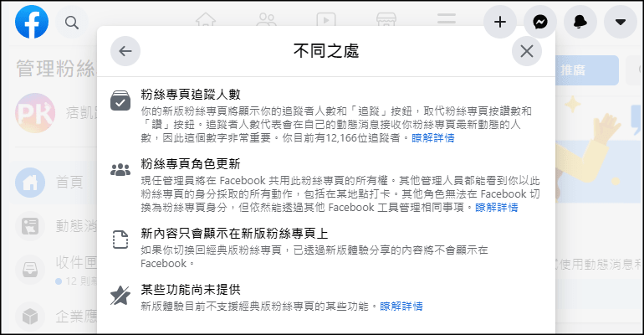Click the 粉絲專頁追蹤人數 checkmark icon
The height and width of the screenshot is (335, 644).
point(120,100)
